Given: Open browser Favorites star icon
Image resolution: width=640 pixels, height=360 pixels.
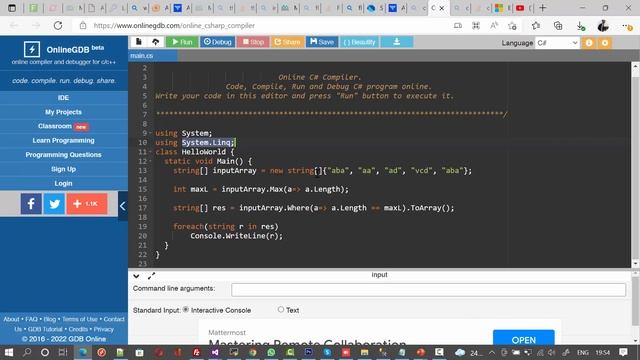Looking at the screenshot, I should [536, 26].
